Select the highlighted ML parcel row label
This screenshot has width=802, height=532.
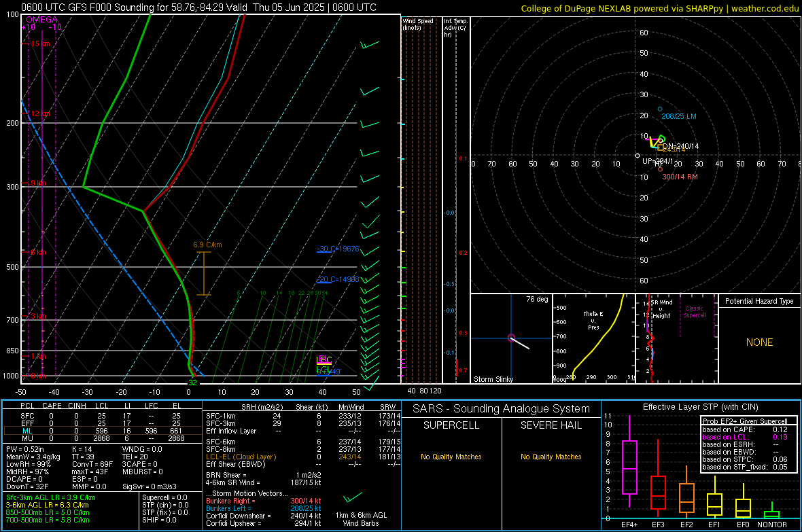(x=27, y=431)
